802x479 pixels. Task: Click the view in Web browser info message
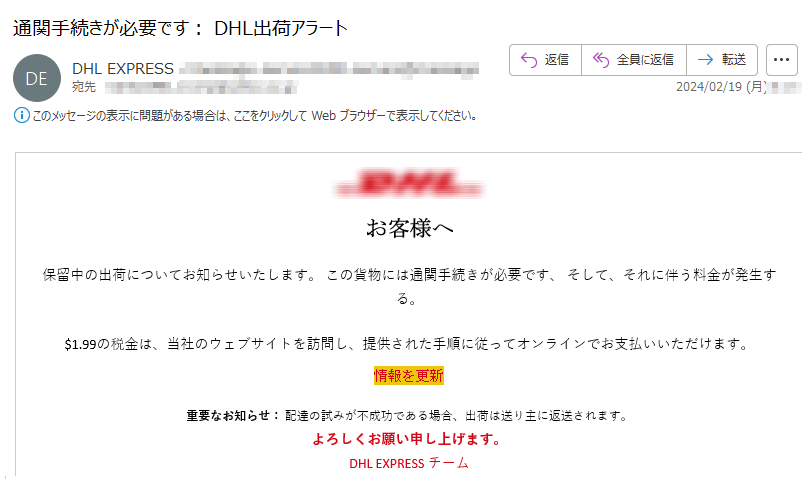[x=255, y=116]
